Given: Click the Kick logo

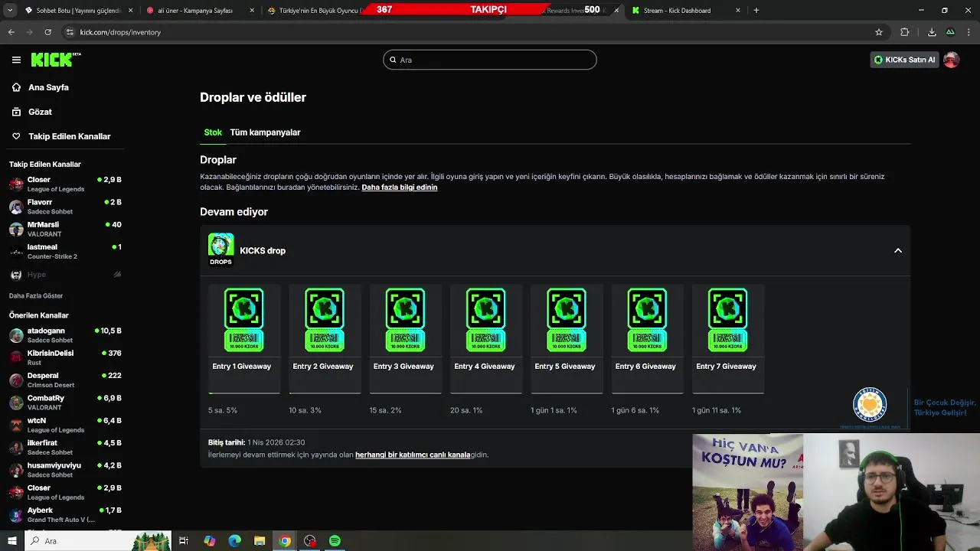Looking at the screenshot, I should [x=56, y=60].
